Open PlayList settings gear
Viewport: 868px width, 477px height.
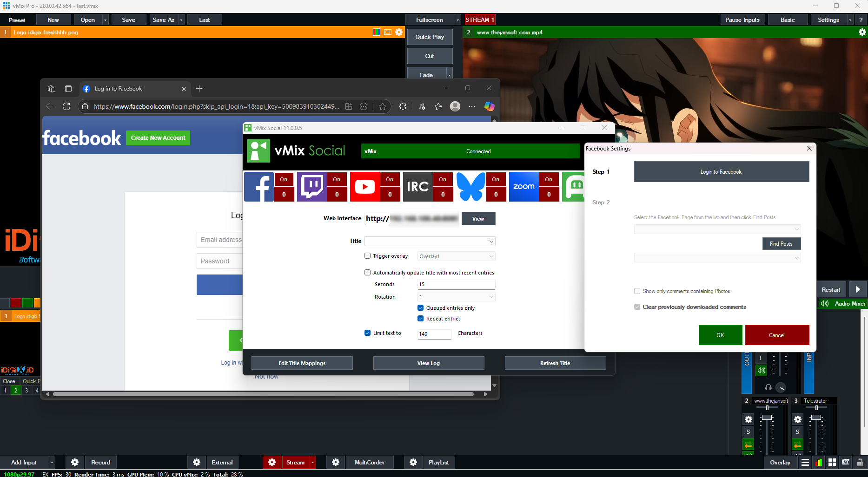point(413,462)
